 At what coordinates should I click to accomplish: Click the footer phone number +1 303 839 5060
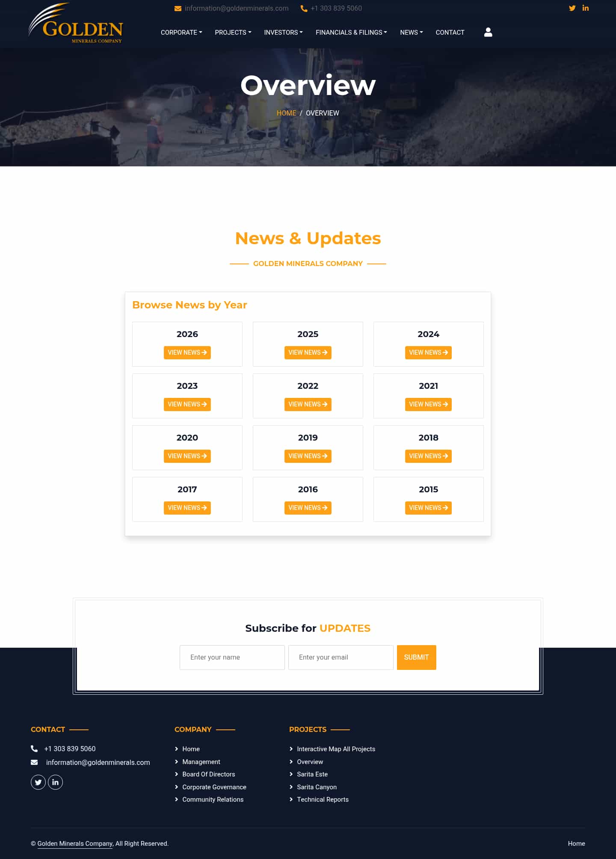coord(70,749)
